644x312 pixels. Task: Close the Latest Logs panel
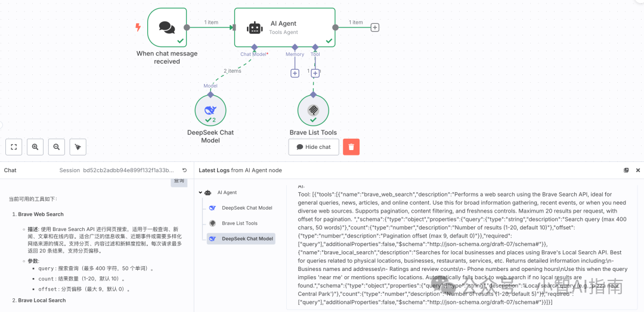(x=637, y=170)
